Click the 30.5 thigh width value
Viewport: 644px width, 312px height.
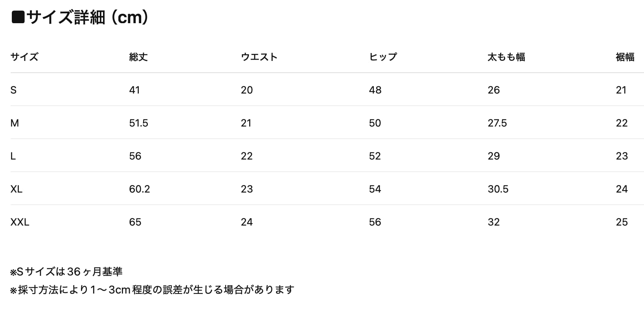coord(498,189)
